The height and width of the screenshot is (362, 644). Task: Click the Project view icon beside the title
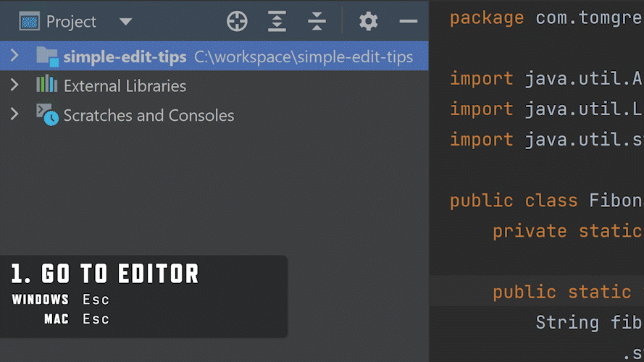pyautogui.click(x=29, y=22)
